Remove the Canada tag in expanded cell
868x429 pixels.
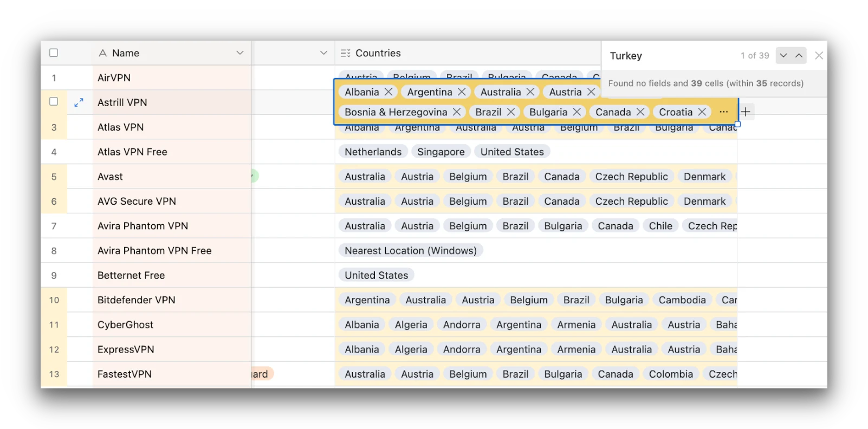coord(640,112)
